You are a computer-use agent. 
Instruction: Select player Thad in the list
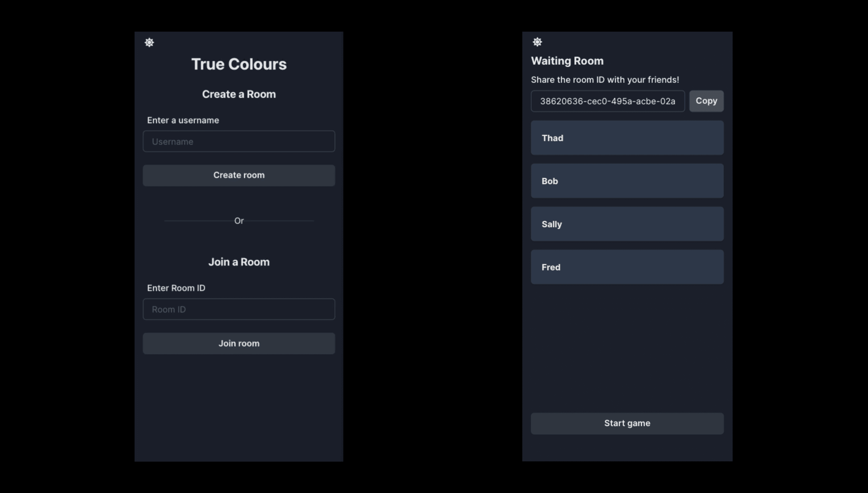pos(627,138)
